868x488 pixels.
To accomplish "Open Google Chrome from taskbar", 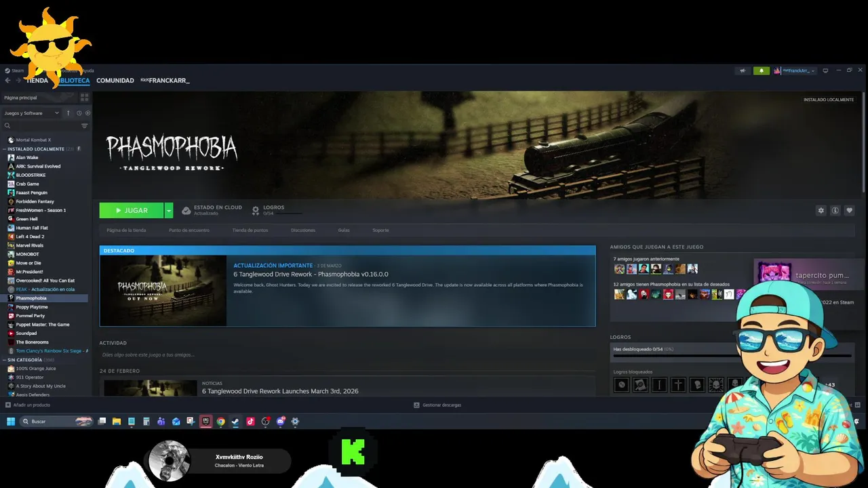I will click(220, 421).
